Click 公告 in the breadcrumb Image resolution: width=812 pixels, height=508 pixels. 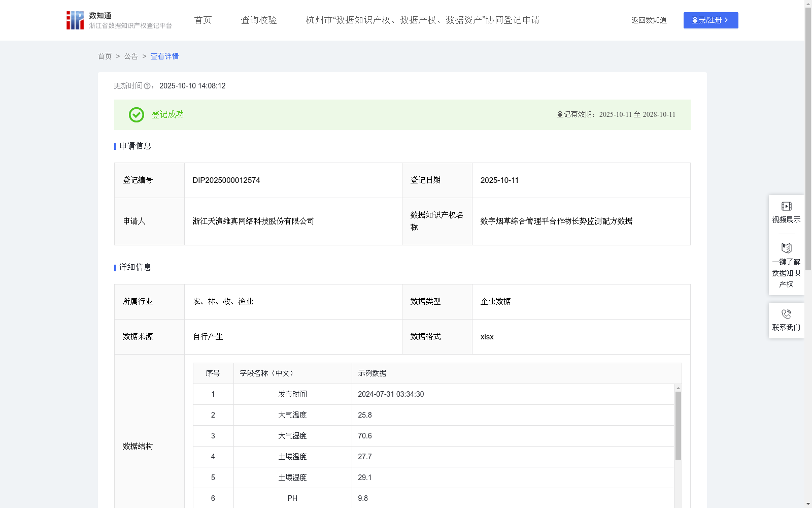(x=131, y=56)
